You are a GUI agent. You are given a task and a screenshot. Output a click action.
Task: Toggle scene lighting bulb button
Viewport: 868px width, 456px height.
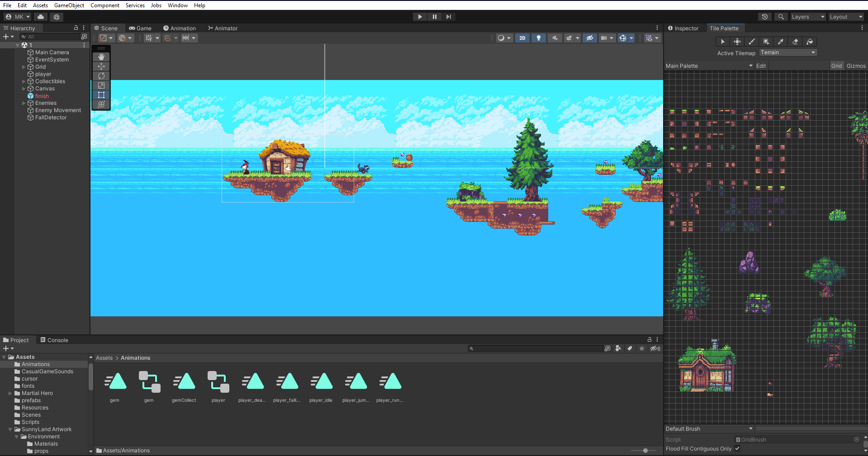pos(538,38)
